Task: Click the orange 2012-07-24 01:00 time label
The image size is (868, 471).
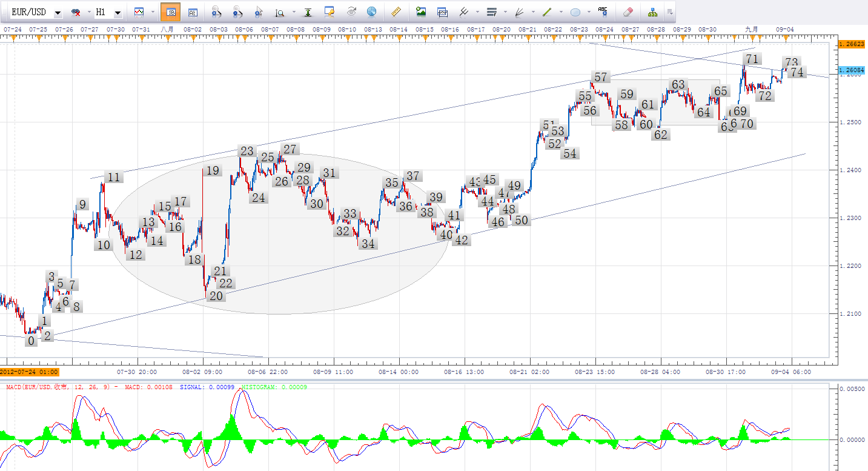Action: 29,372
